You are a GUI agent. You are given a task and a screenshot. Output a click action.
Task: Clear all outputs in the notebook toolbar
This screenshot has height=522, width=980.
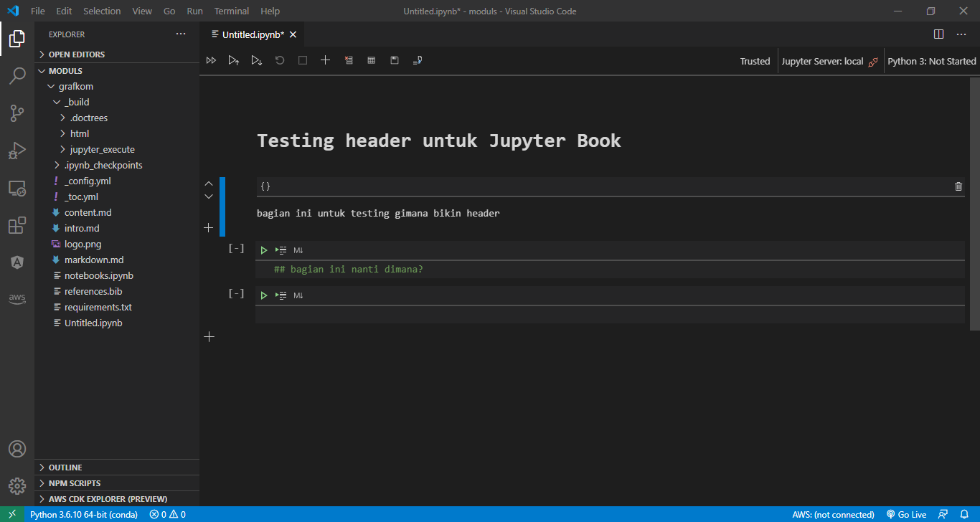349,61
